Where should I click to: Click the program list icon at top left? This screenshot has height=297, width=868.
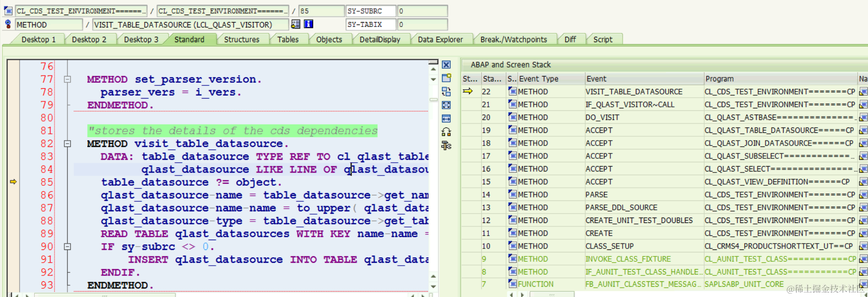pyautogui.click(x=8, y=10)
